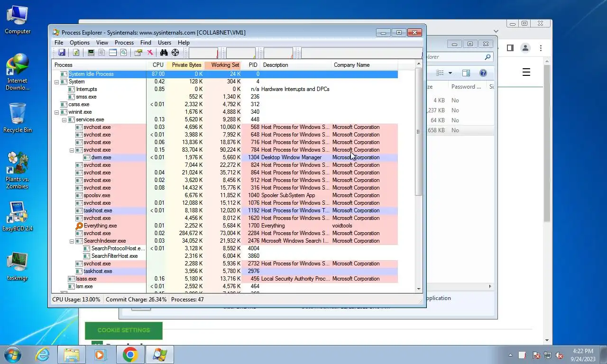Click the Password column header in Explorer window
Viewport: 607px width, 364px height.
(x=467, y=87)
